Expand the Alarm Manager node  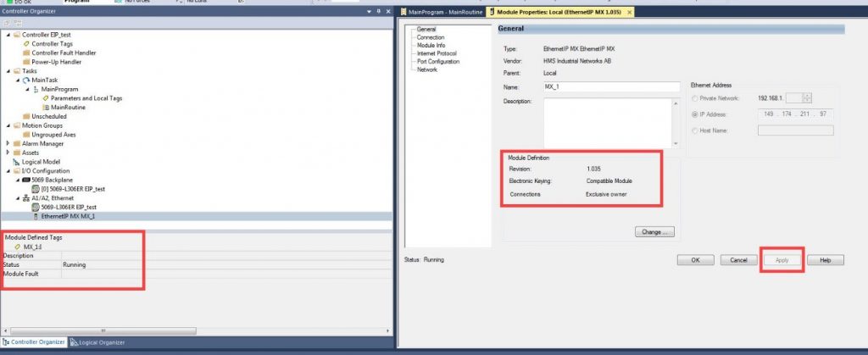[8, 144]
